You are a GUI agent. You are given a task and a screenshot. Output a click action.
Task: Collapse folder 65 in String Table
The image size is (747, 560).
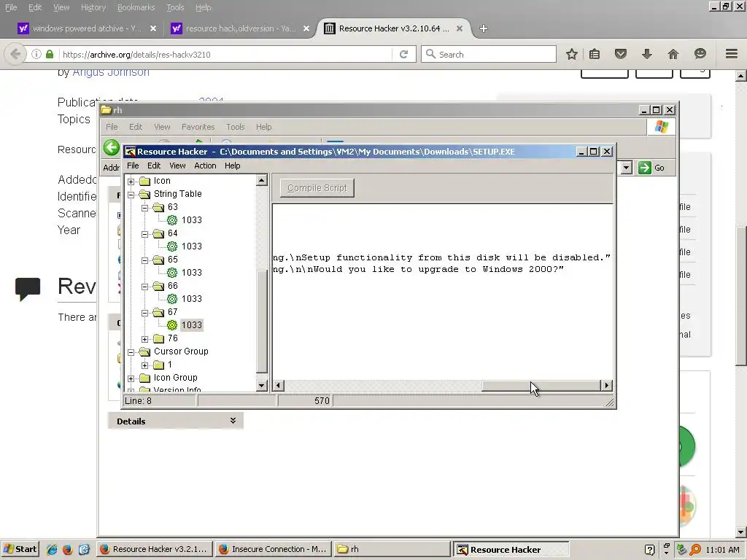(x=145, y=260)
